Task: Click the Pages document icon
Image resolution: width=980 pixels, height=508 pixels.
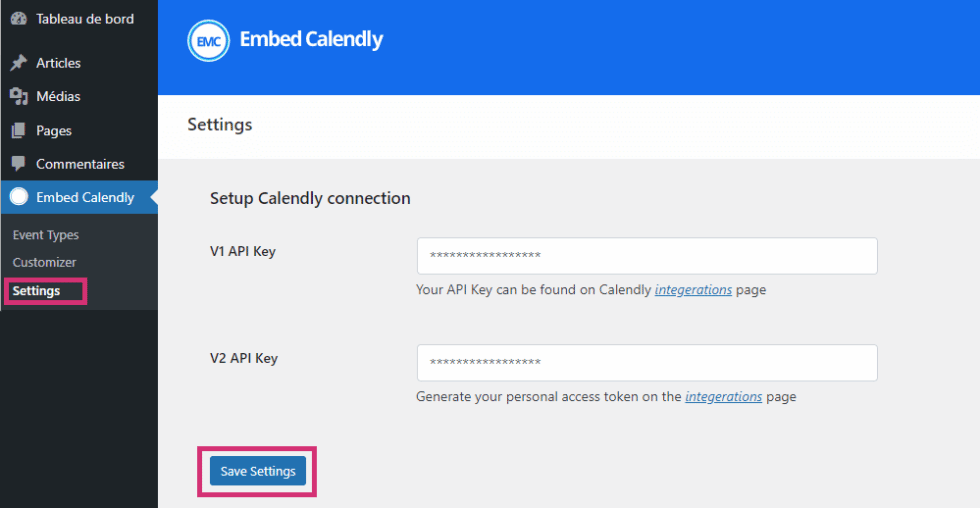Action: click(x=18, y=131)
